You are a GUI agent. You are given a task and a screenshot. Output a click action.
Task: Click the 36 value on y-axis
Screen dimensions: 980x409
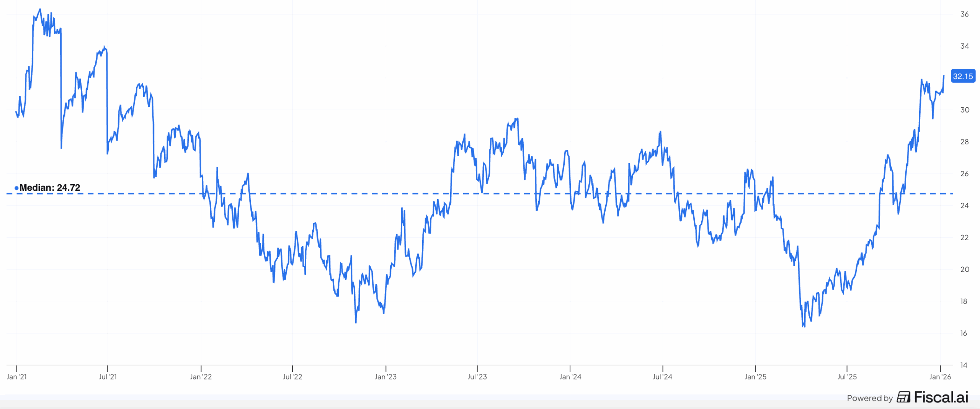(x=964, y=14)
